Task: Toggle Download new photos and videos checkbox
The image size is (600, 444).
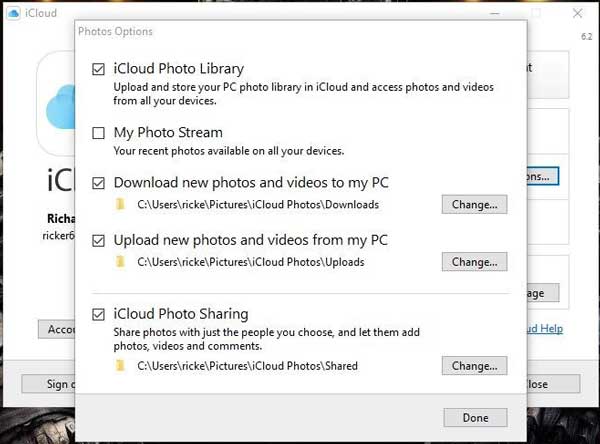Action: click(x=98, y=183)
